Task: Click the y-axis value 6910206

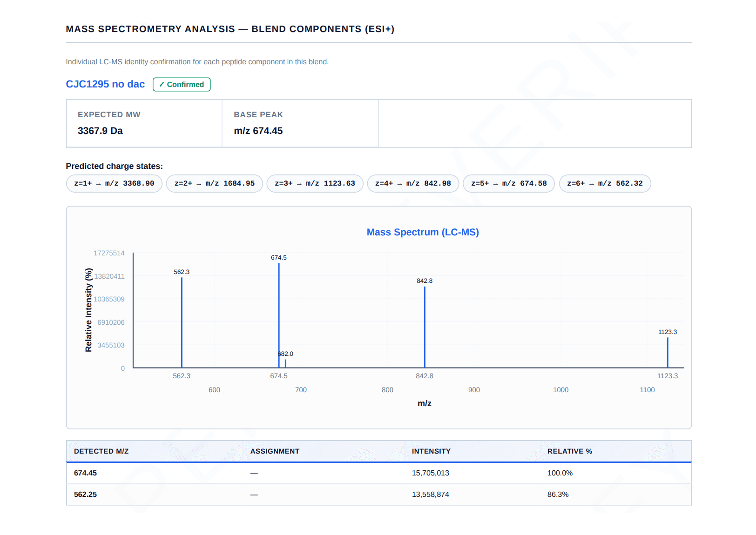Action: tap(111, 322)
